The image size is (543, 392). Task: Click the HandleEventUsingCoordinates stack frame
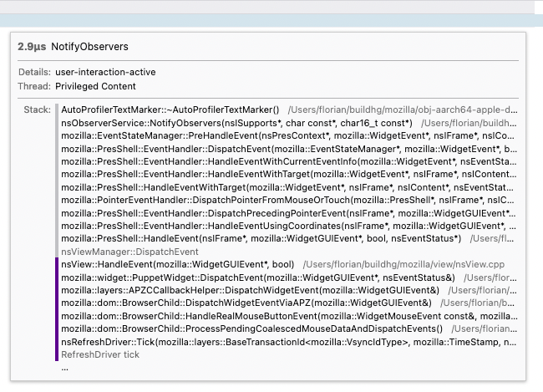289,226
